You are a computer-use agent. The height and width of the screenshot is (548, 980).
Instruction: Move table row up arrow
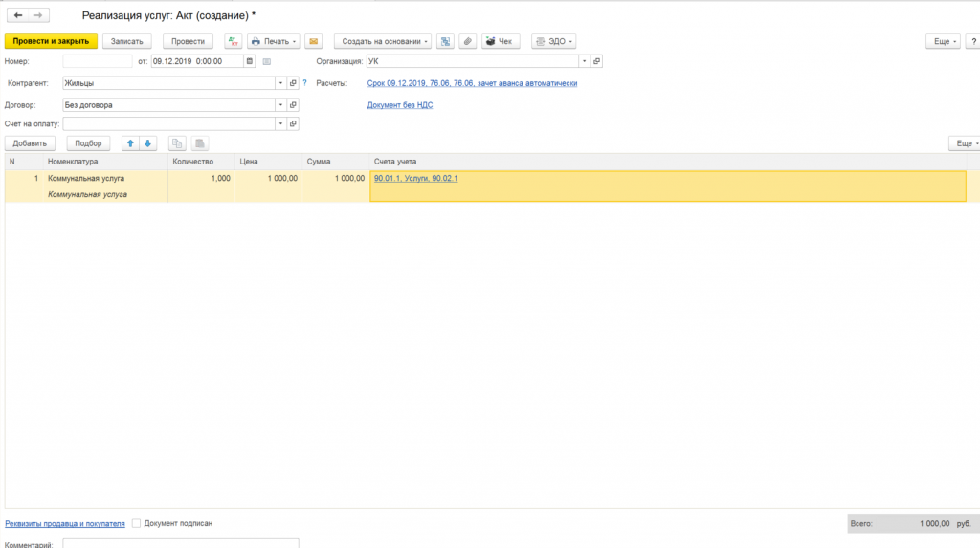[130, 143]
